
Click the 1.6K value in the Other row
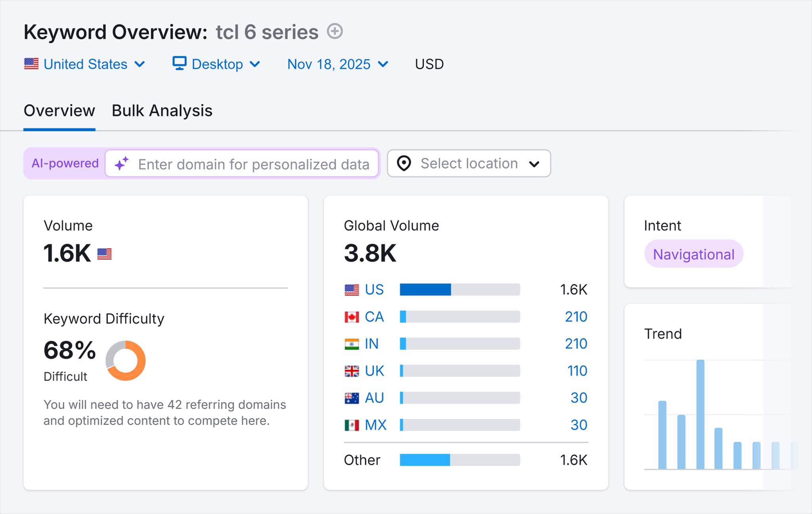tap(574, 460)
